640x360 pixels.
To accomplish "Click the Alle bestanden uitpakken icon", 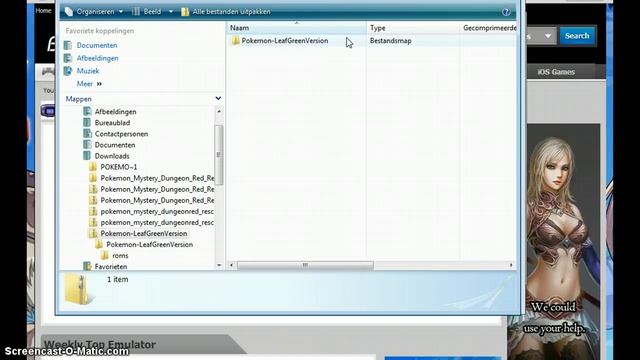I will [x=185, y=11].
